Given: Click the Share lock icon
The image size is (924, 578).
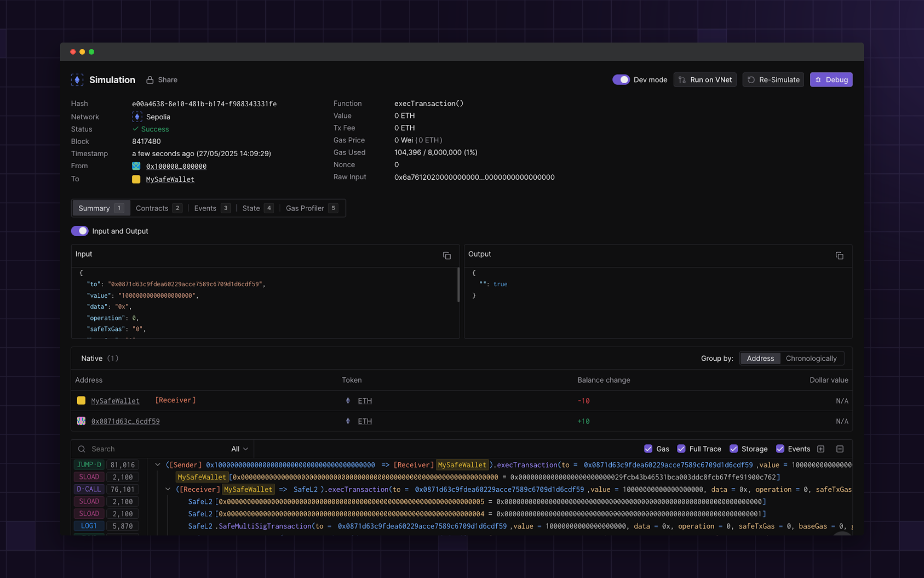Looking at the screenshot, I should coord(150,80).
